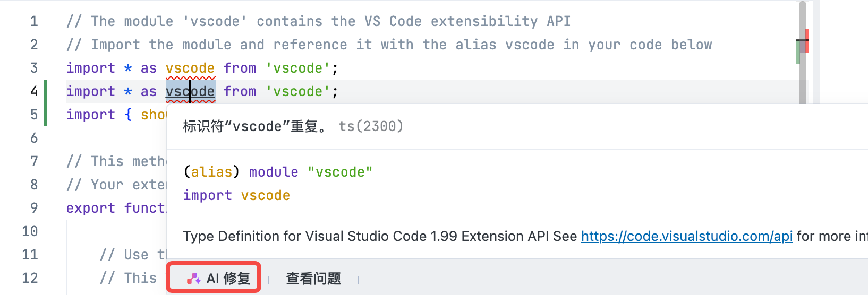
Task: Click the from keyword on line 4
Action: point(240,92)
